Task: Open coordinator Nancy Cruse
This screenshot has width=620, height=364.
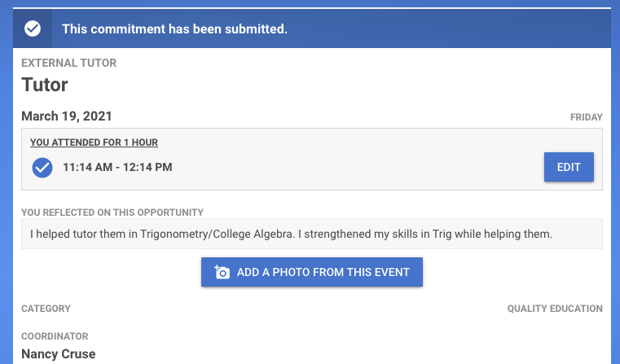Action: coord(58,353)
